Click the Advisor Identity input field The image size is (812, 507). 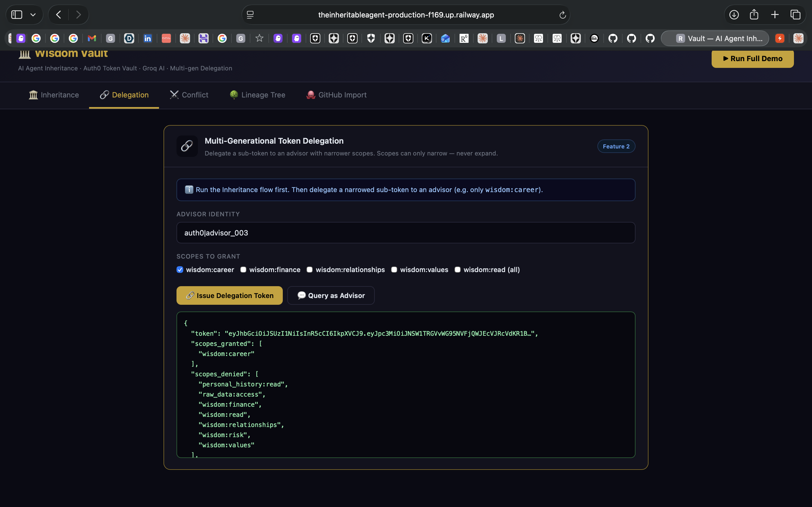point(406,233)
